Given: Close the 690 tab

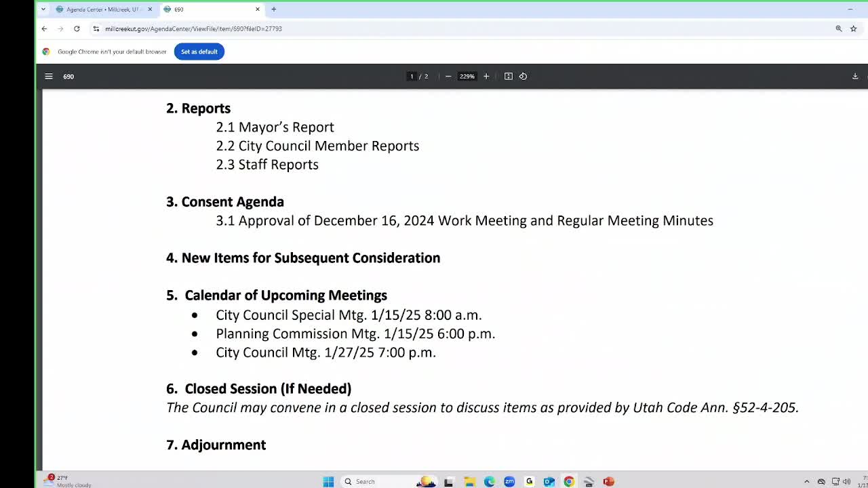Looking at the screenshot, I should [258, 9].
